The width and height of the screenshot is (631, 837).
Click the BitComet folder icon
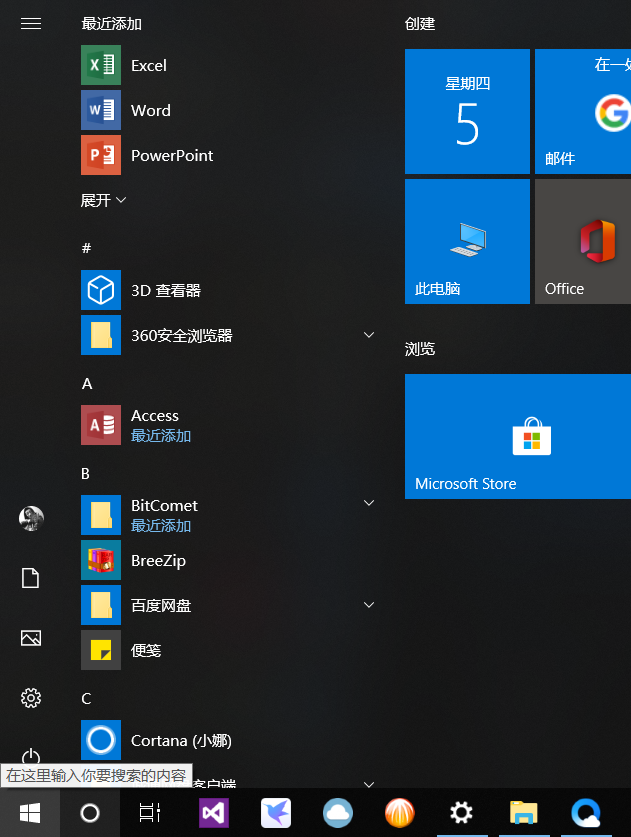[101, 515]
